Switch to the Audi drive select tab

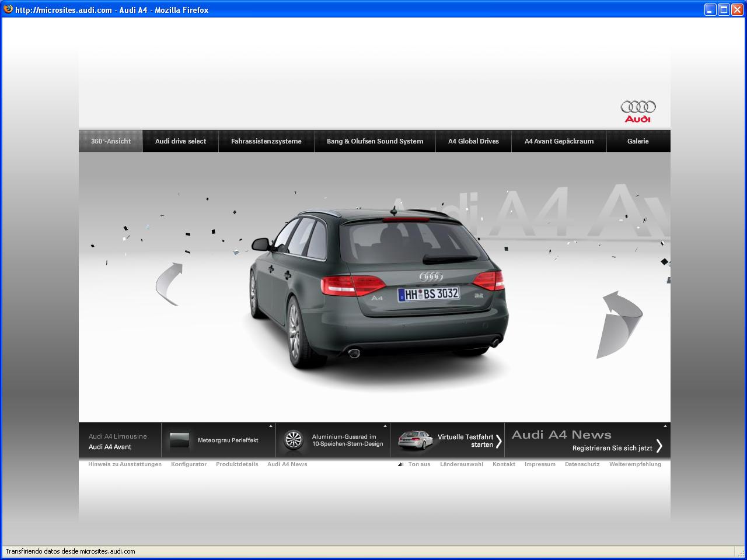coord(181,141)
